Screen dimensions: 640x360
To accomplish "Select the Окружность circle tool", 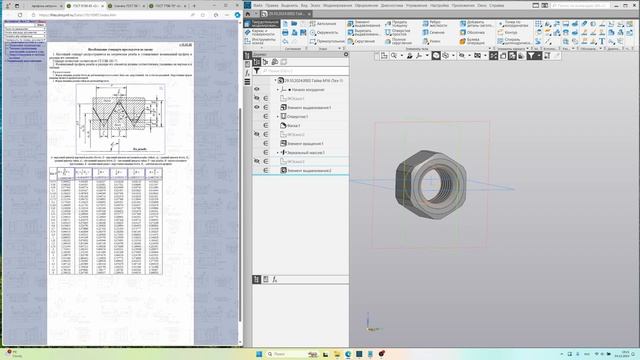I will 324,32.
